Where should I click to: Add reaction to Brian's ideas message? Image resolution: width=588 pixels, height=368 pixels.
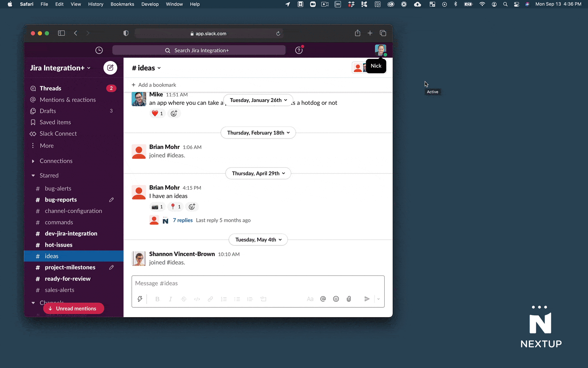point(192,207)
